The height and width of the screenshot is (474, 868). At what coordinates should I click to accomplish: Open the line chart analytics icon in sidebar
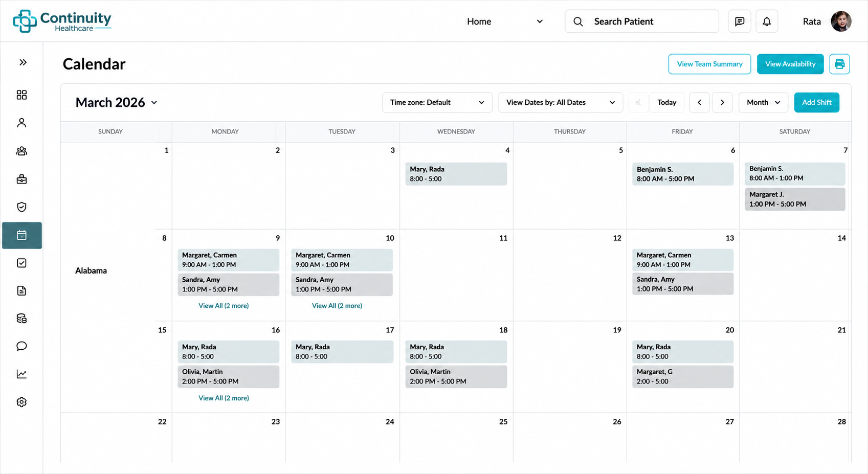[21, 374]
